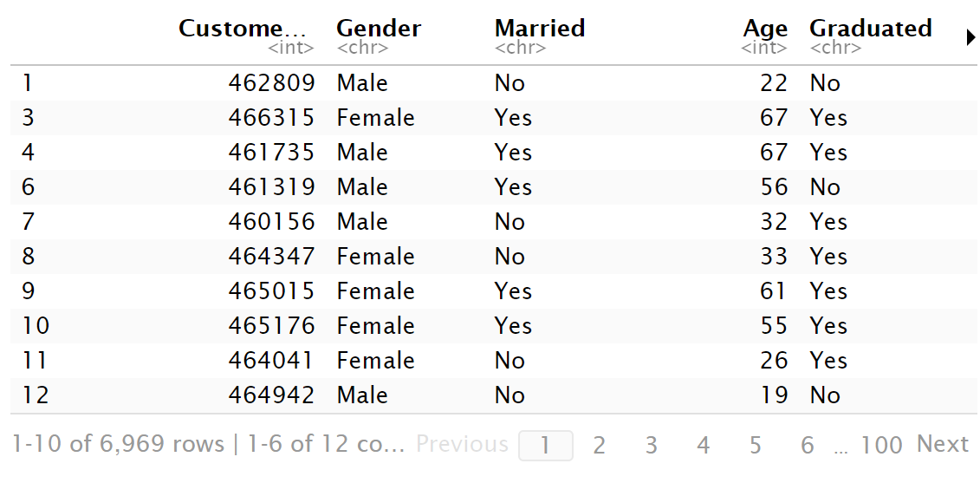Go to page 6 of the table

(808, 446)
